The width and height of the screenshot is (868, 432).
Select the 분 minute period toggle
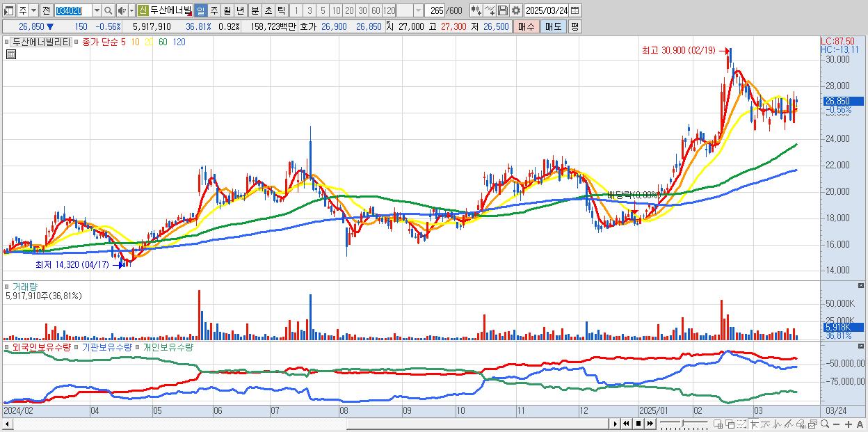[255, 10]
